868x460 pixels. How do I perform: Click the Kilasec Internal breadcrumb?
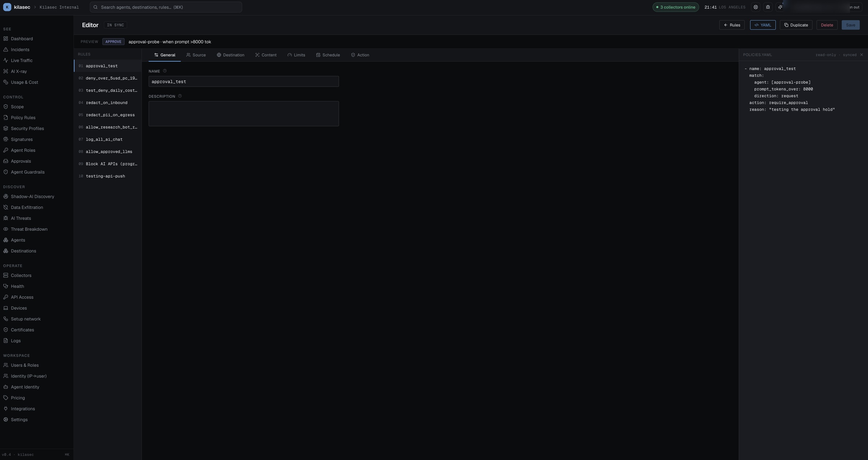pyautogui.click(x=59, y=7)
